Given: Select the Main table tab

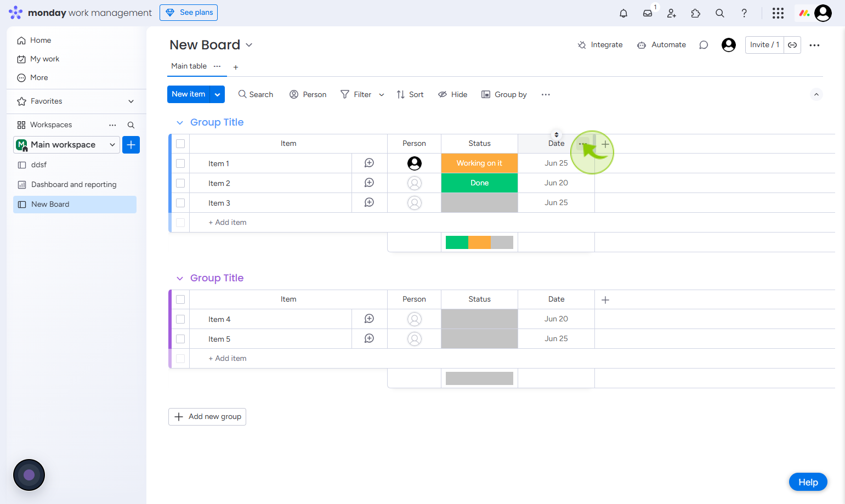Looking at the screenshot, I should [189, 66].
